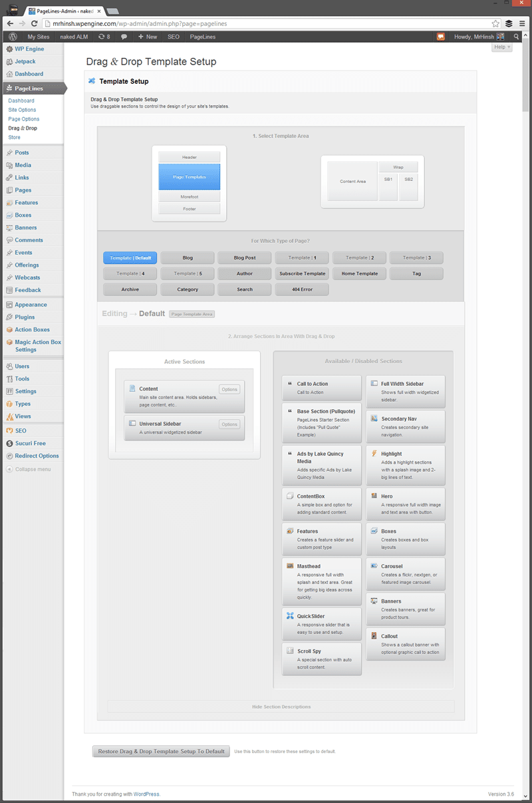
Task: Select the Morefoot template area
Action: (190, 197)
